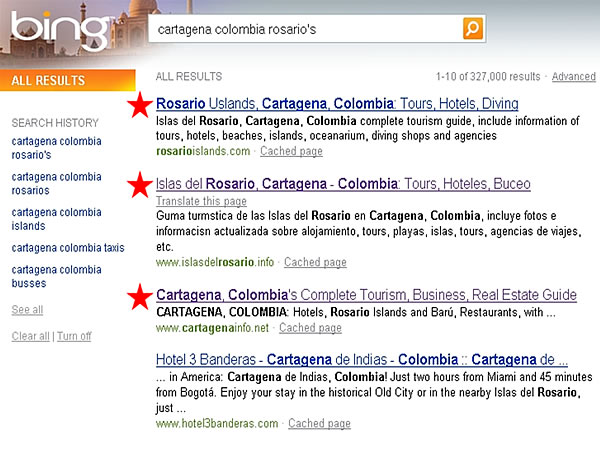Select history item cartagena colombia taxis

68,247
